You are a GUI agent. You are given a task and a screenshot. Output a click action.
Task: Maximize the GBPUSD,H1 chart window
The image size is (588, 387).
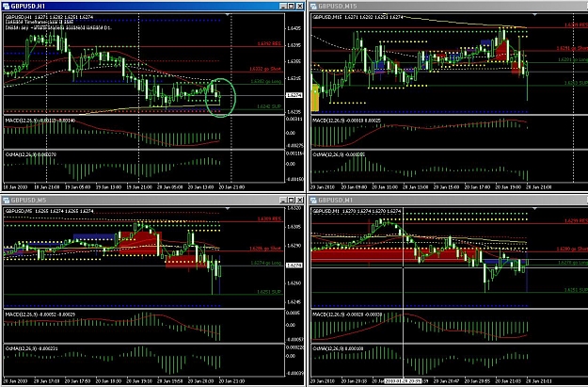(x=292, y=6)
